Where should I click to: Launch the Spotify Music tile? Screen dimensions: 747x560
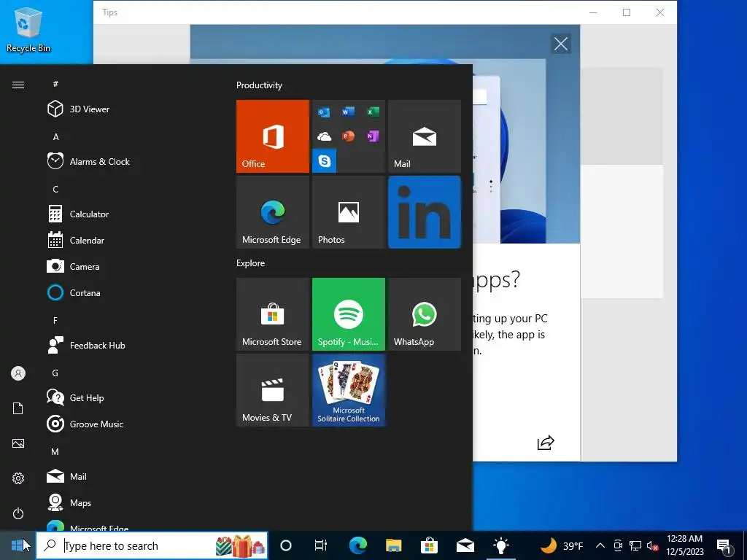tap(348, 314)
